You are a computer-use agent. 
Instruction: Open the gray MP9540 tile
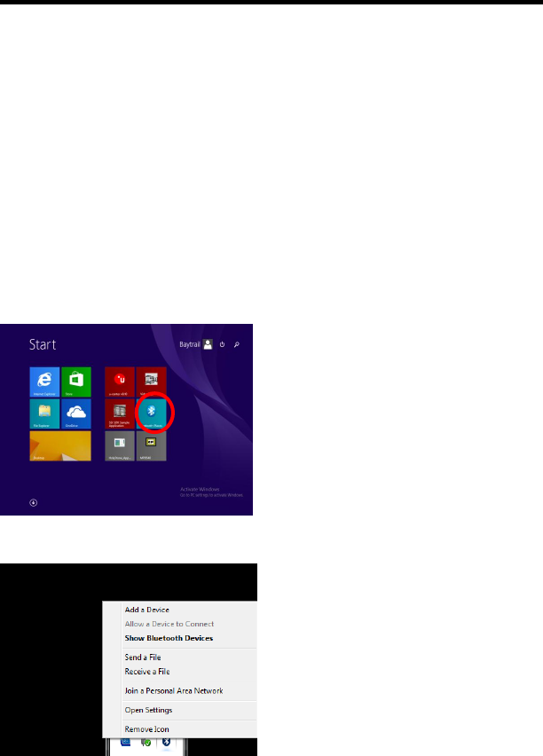(x=152, y=446)
